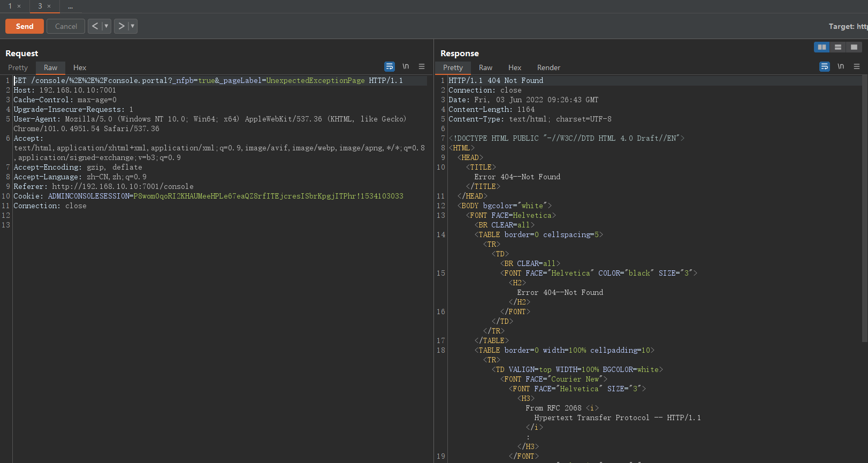Close Repeater tab 1
868x463 pixels.
click(19, 6)
